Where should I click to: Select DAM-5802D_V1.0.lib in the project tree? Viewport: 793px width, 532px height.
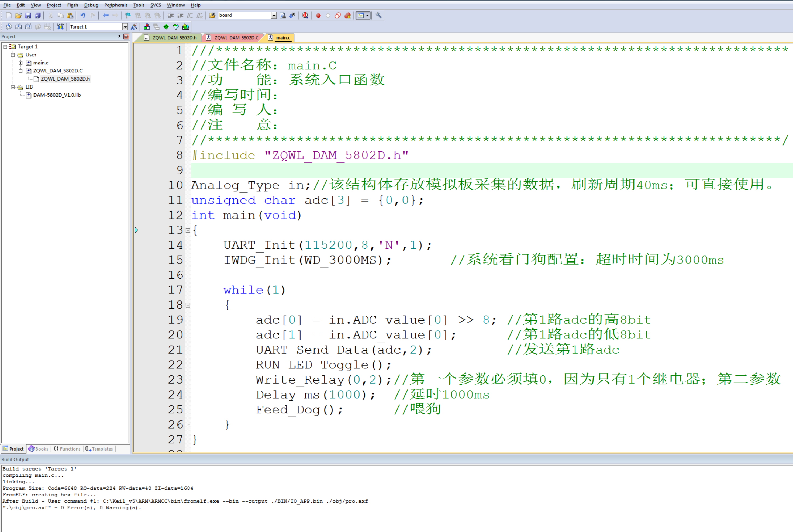coord(57,95)
